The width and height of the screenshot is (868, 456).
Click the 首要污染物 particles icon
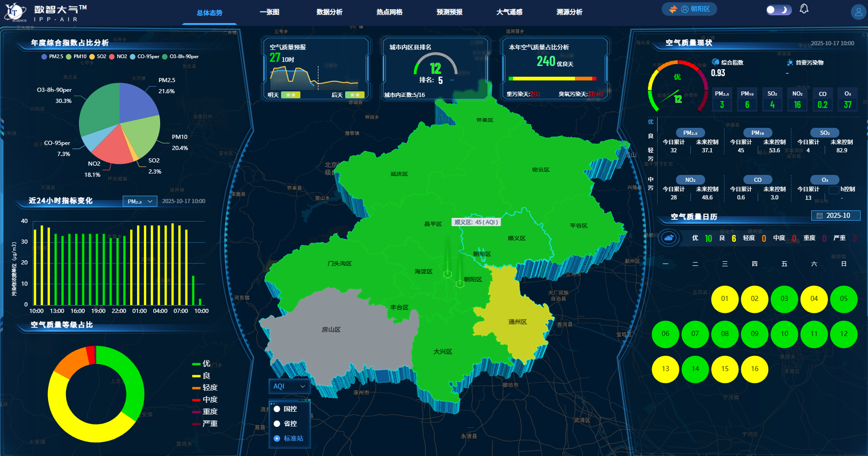[x=790, y=62]
